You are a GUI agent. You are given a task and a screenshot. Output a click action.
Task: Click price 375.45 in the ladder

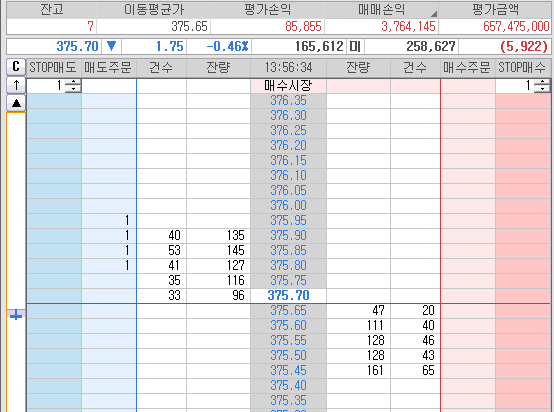[x=288, y=371]
